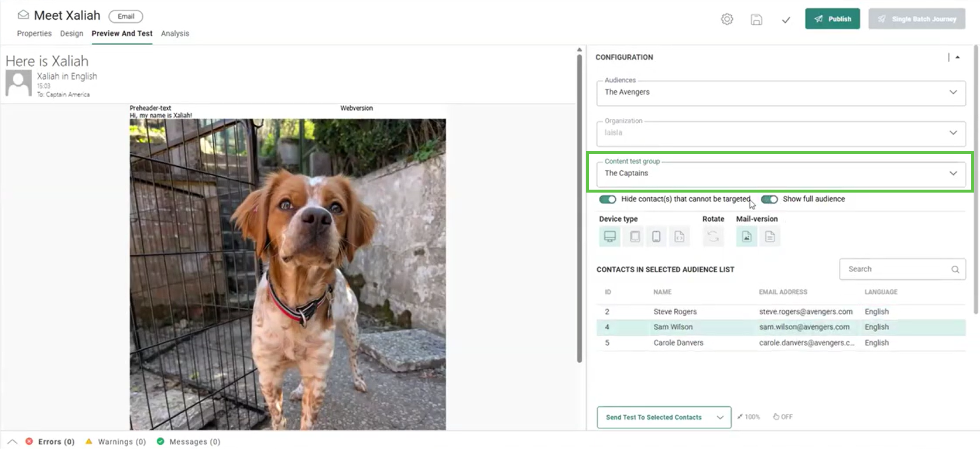Select the source code view icon

point(679,237)
